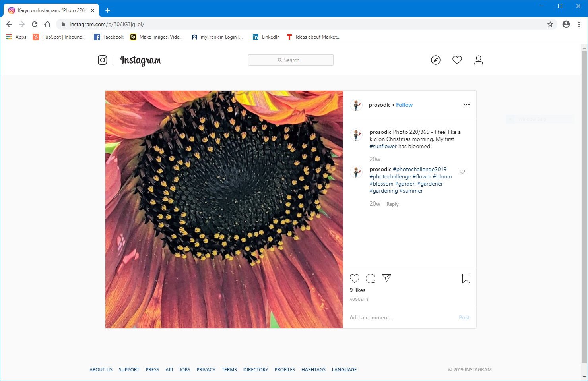The height and width of the screenshot is (381, 588).
Task: Open the PRIVACY footer link
Action: pyautogui.click(x=206, y=370)
